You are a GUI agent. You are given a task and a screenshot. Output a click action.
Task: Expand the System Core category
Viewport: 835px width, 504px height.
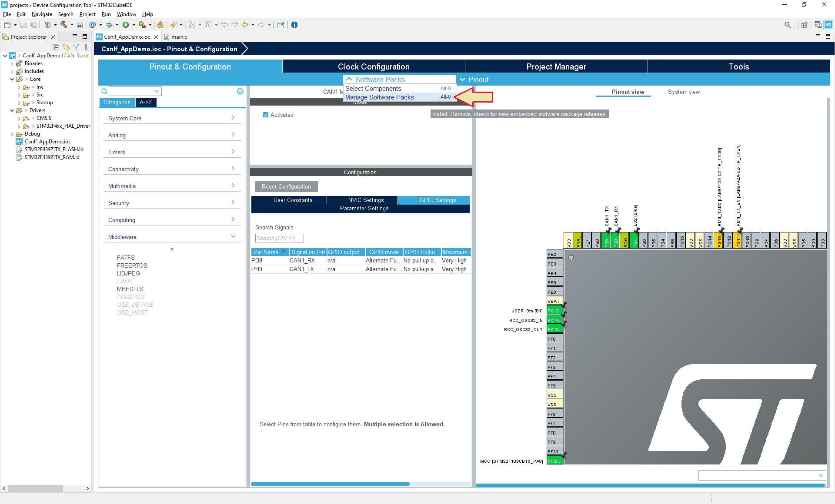[x=172, y=118]
